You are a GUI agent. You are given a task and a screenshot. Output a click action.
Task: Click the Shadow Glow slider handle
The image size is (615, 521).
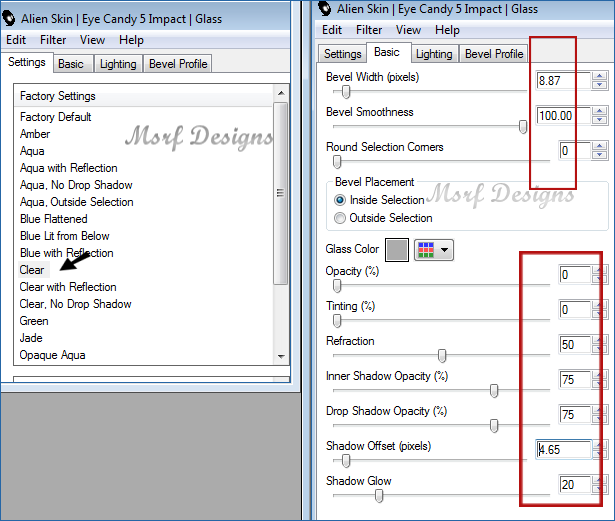379,495
